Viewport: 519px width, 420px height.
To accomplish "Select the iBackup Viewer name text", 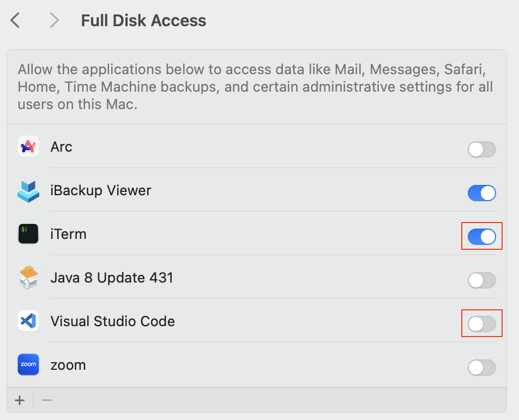I will tap(101, 190).
